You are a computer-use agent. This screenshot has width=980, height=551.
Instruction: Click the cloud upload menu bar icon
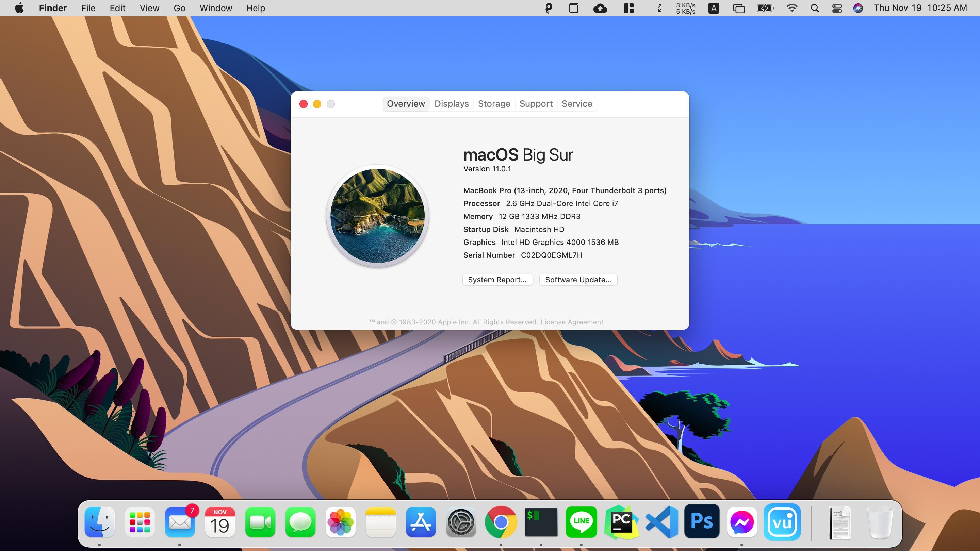coord(600,8)
